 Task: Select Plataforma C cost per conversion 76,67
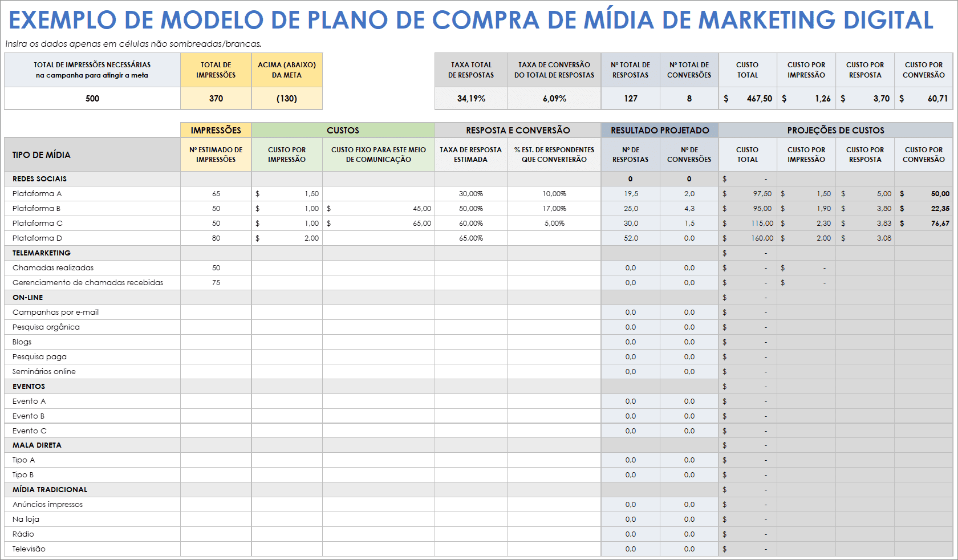tap(924, 224)
